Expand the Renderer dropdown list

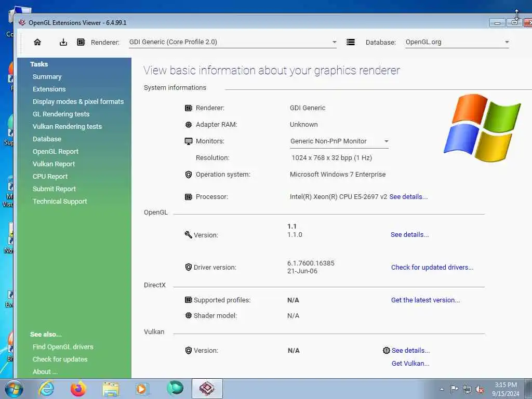tap(335, 42)
